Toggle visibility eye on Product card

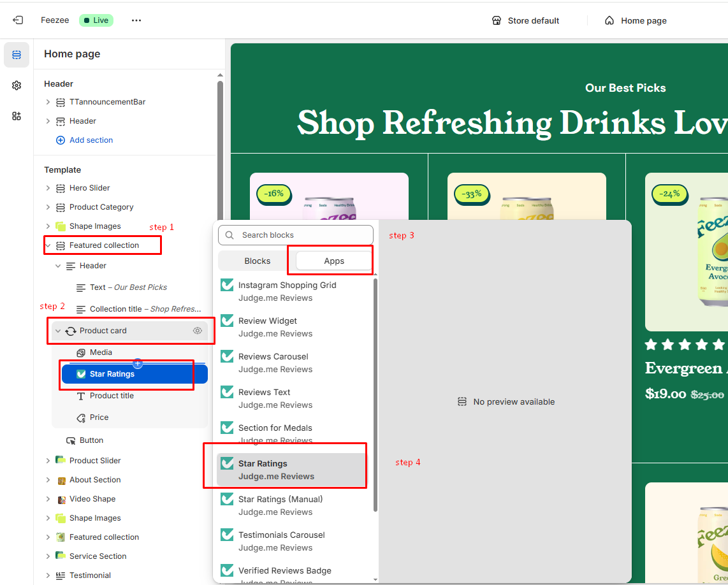pyautogui.click(x=198, y=331)
